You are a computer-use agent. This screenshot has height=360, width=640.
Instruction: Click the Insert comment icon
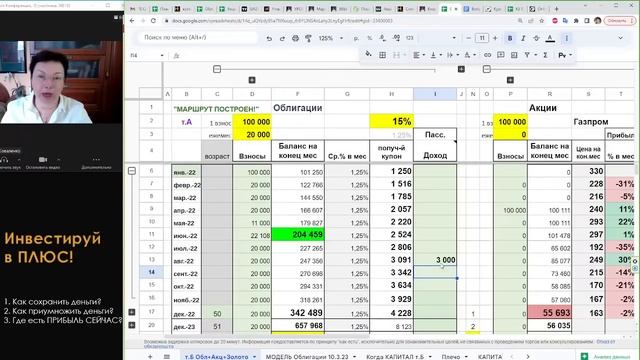[500, 55]
